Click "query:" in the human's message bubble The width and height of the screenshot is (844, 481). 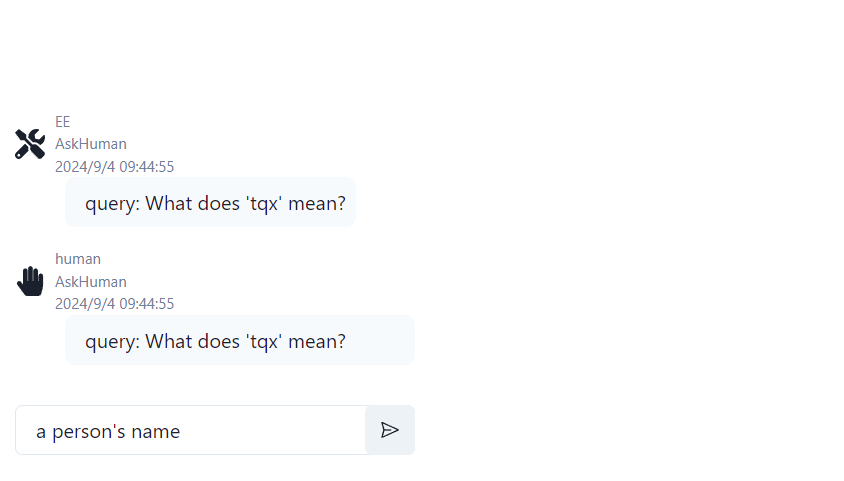click(112, 342)
